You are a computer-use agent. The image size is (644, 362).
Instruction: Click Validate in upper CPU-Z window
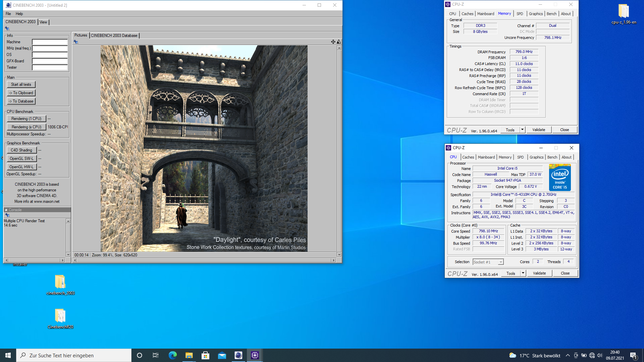pyautogui.click(x=539, y=130)
